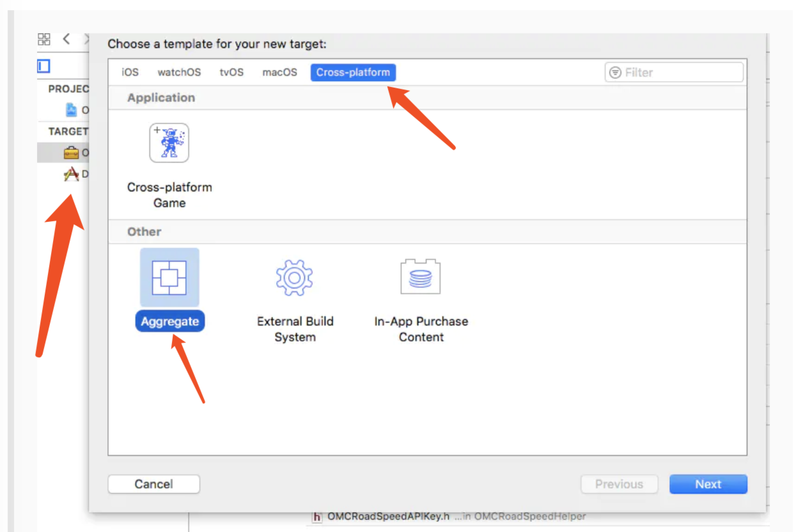
Task: Switch to the macOS tab
Action: (x=279, y=72)
